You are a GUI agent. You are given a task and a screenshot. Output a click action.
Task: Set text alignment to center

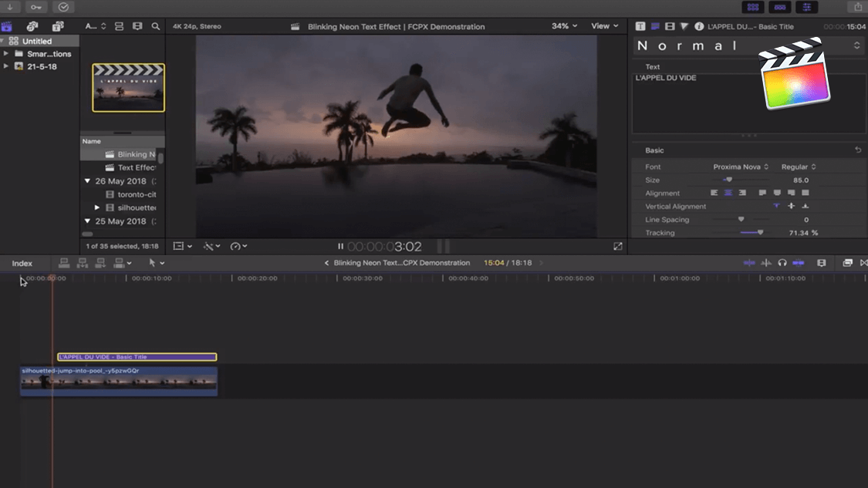728,193
